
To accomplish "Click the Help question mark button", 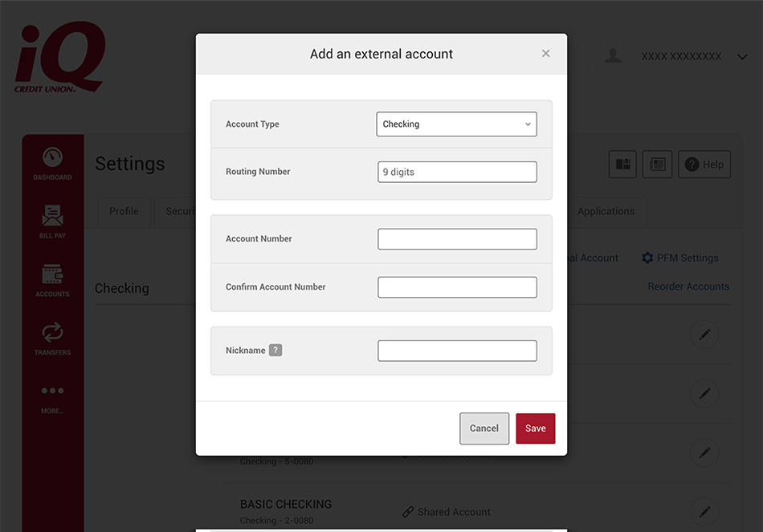I will 704,164.
